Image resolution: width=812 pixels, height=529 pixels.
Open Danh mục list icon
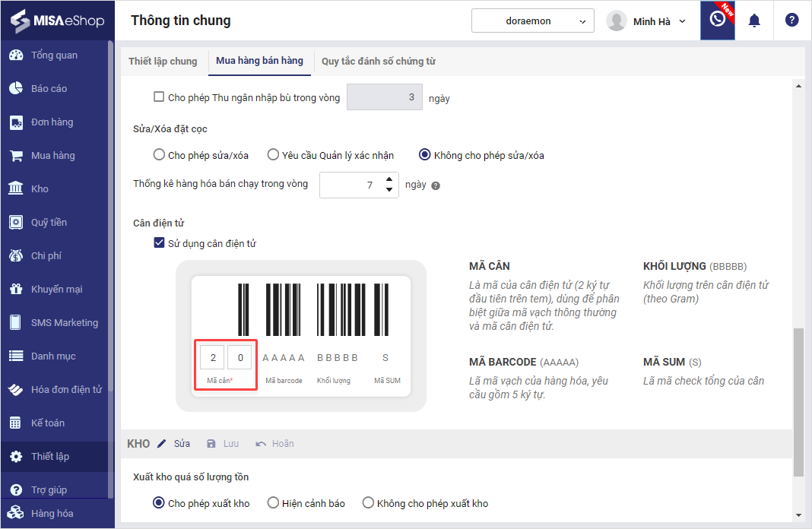[16, 356]
